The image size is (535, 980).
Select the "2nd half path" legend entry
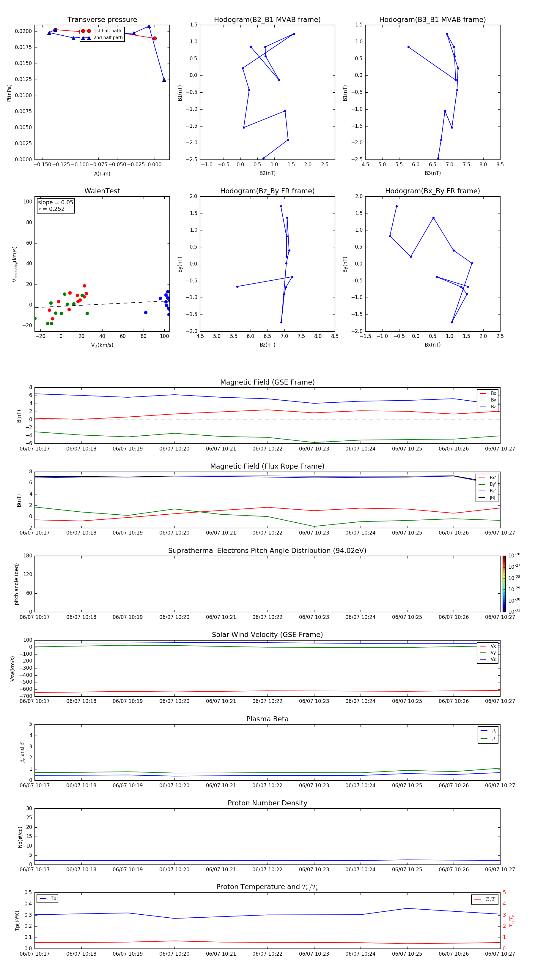pyautogui.click(x=102, y=38)
